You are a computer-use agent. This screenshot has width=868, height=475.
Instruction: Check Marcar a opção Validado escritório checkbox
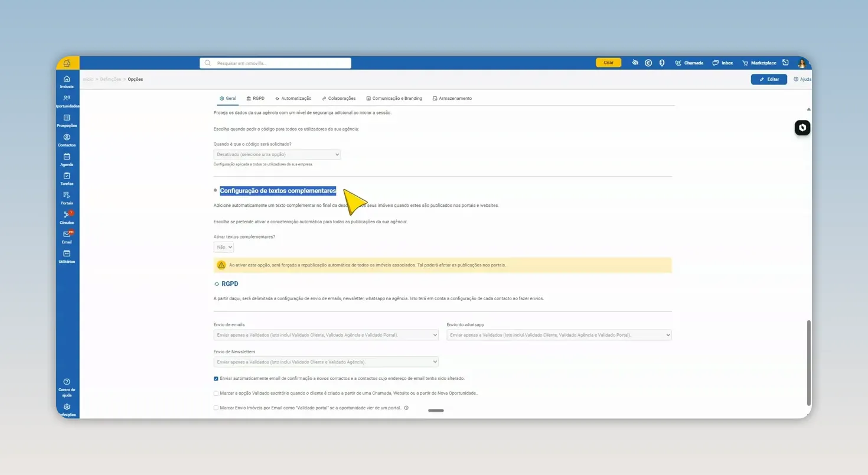point(216,393)
